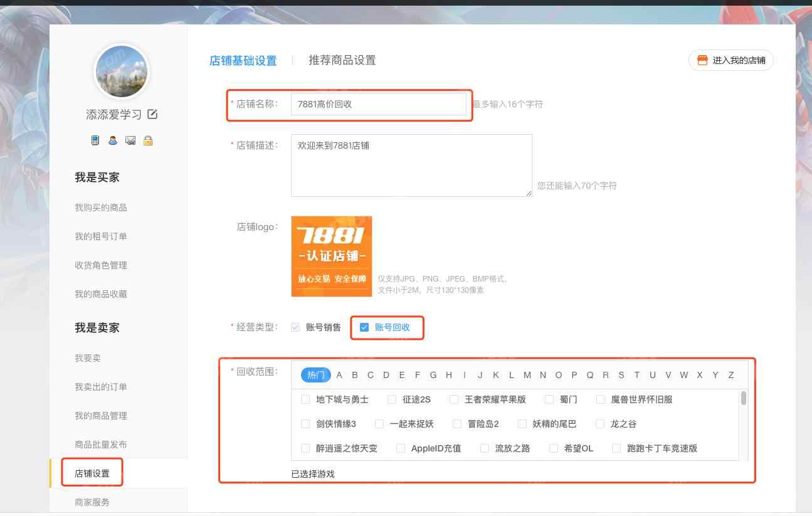The height and width of the screenshot is (516, 812).
Task: Filter games by letter F
Action: click(x=418, y=375)
